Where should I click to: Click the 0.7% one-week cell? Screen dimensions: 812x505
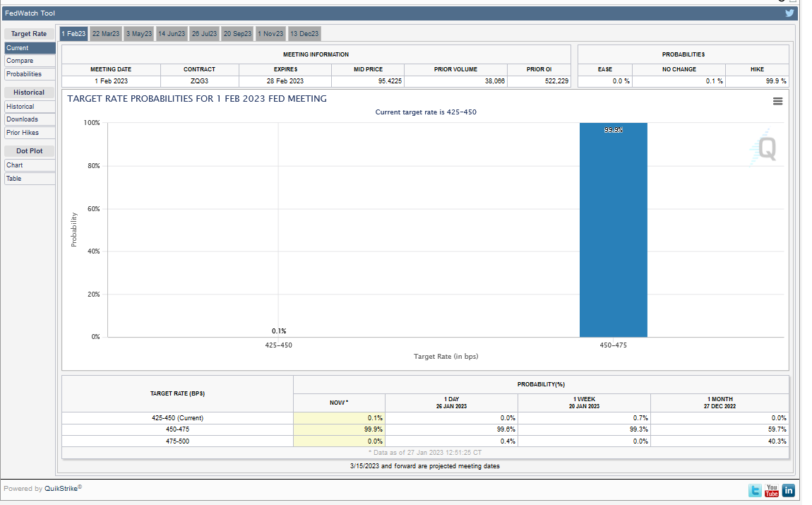coord(584,418)
